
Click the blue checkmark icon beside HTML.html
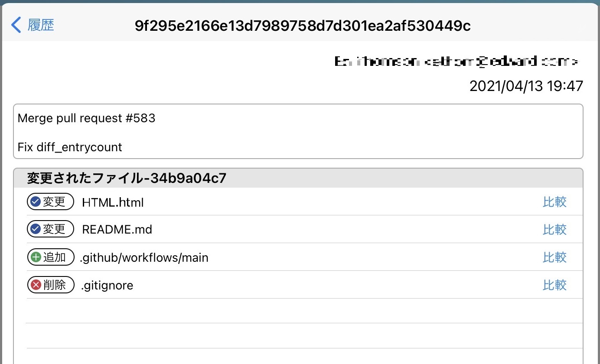click(x=36, y=202)
